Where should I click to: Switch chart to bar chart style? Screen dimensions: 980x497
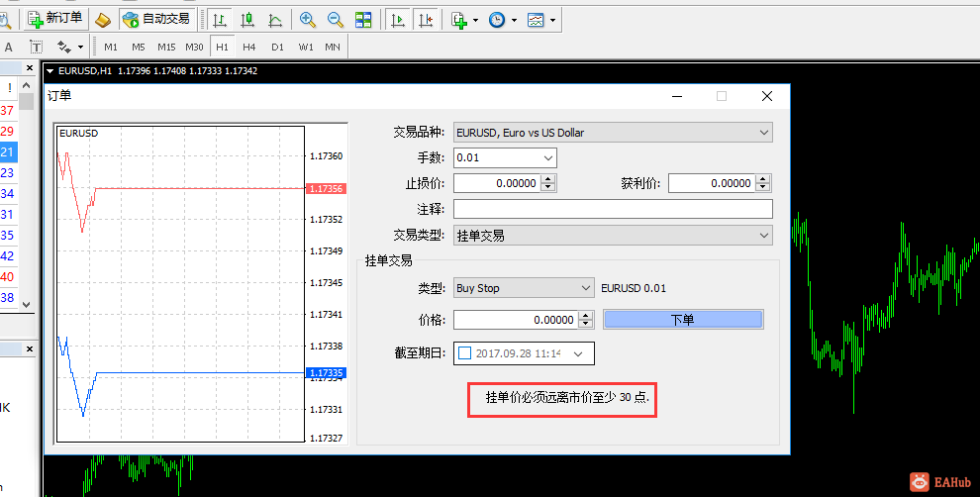click(x=220, y=20)
